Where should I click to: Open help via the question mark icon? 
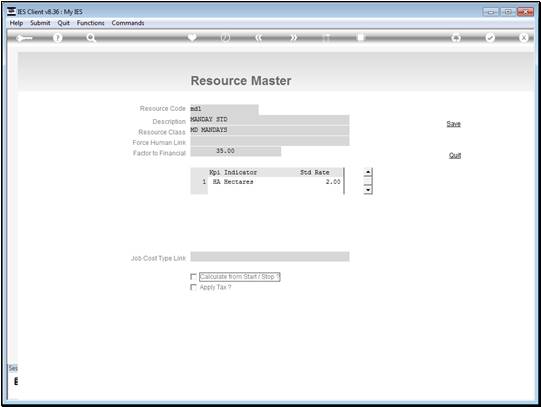(x=58, y=38)
